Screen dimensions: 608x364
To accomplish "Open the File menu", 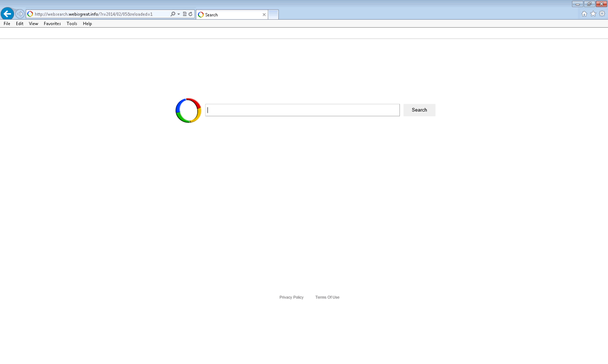I will 7,24.
